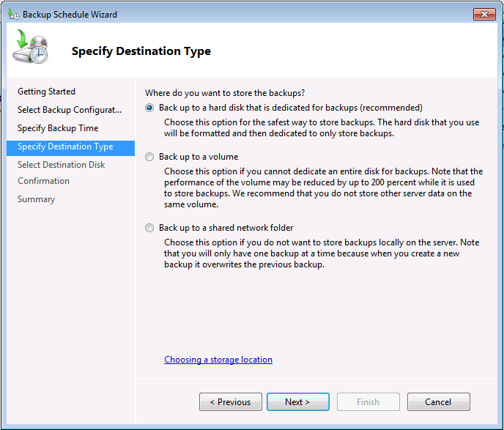
Task: Open the Choosing a storage location link
Action: tap(218, 360)
